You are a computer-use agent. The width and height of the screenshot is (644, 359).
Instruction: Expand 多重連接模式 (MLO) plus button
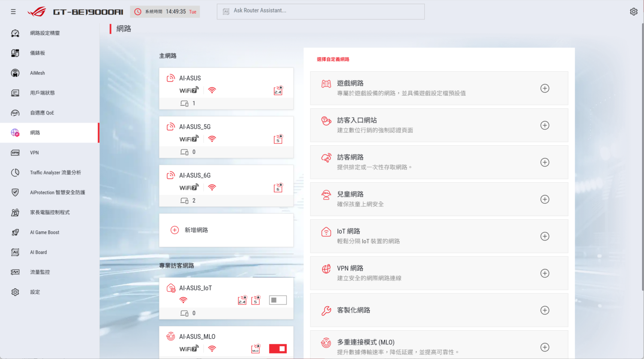tap(545, 347)
